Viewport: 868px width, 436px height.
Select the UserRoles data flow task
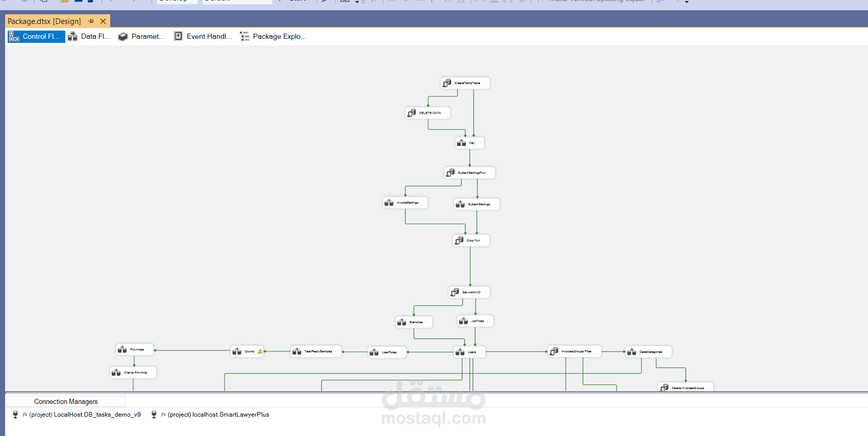(387, 352)
